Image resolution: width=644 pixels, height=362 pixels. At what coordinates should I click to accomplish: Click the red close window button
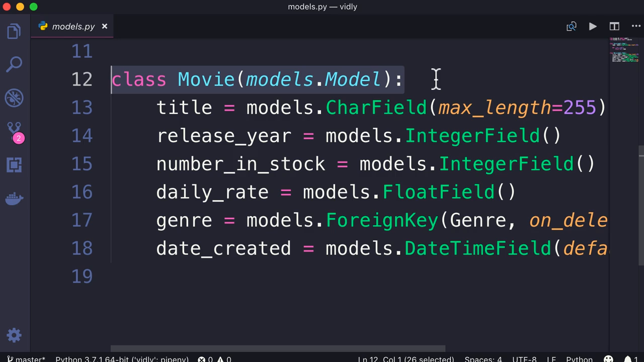click(x=7, y=7)
